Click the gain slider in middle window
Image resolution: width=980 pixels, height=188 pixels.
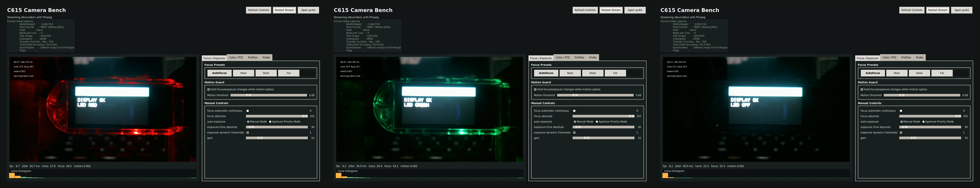click(604, 138)
